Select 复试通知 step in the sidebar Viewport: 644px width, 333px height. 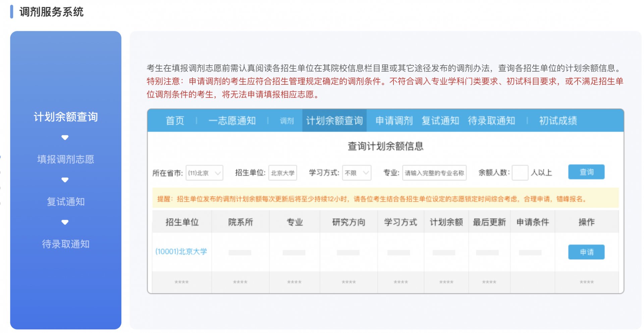[x=66, y=202]
